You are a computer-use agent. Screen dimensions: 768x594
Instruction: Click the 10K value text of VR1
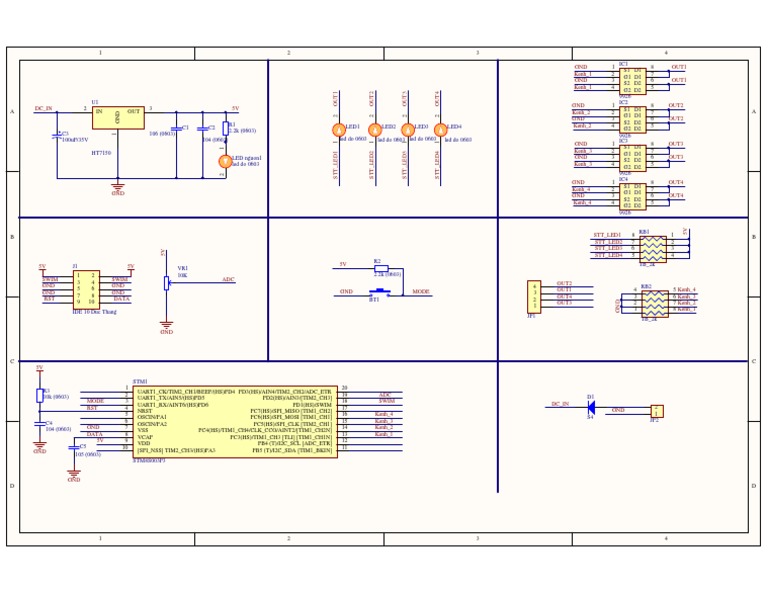point(182,276)
